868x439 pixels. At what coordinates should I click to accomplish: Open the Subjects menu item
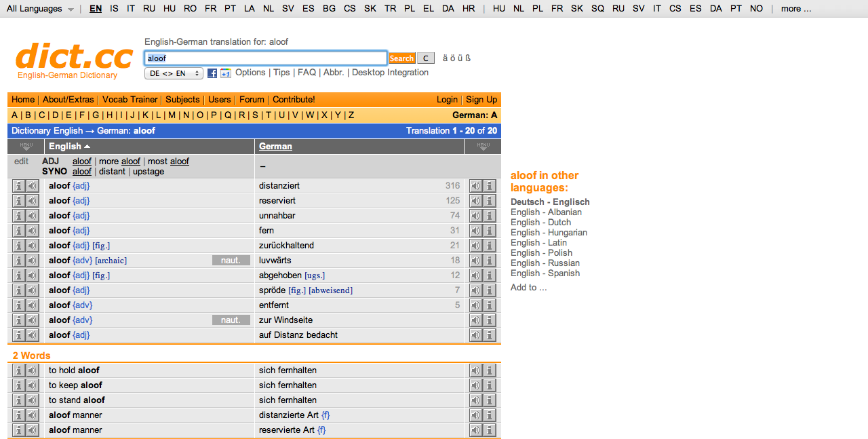(182, 100)
